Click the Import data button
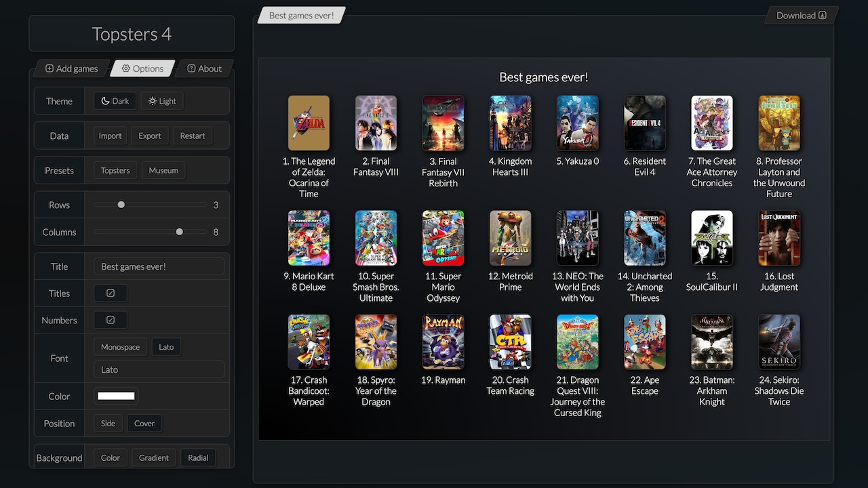868x488 pixels. point(110,136)
